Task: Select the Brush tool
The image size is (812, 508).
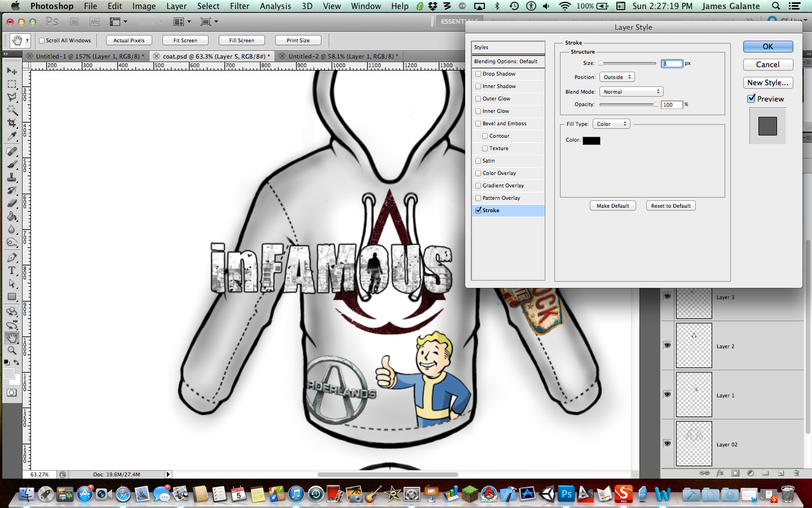Action: coord(12,164)
